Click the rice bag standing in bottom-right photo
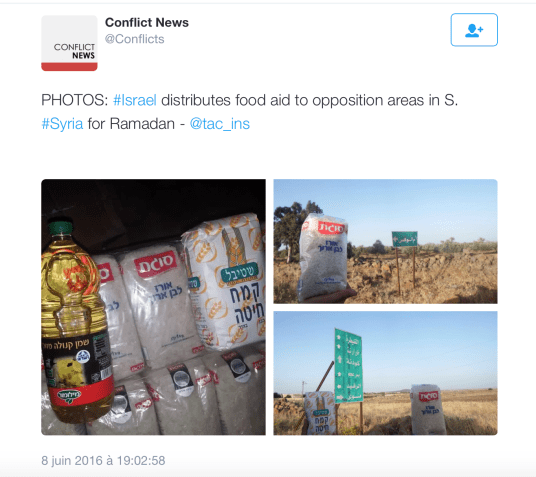The height and width of the screenshot is (477, 536). (x=427, y=410)
